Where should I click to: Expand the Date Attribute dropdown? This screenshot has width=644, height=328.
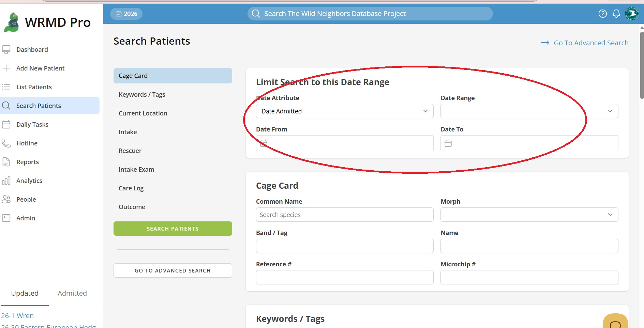pos(345,111)
